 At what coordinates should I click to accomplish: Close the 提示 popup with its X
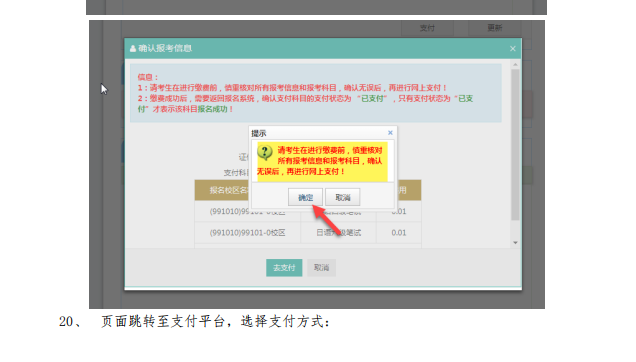click(x=390, y=133)
